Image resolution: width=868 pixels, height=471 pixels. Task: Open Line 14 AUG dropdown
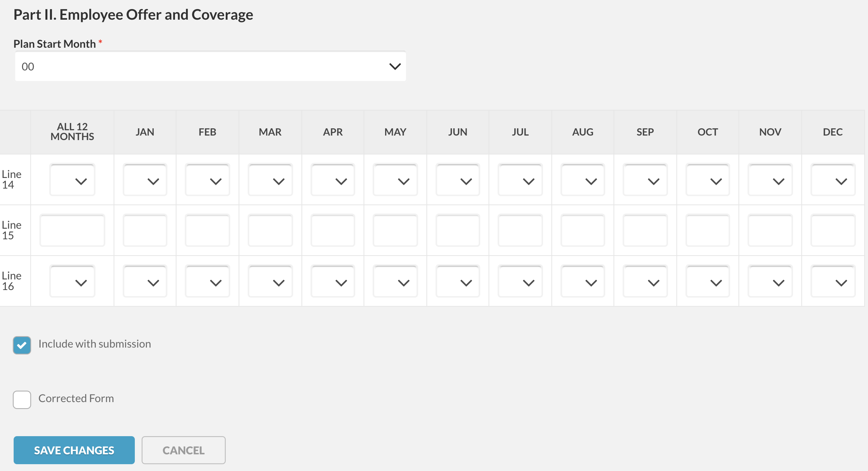(582, 179)
